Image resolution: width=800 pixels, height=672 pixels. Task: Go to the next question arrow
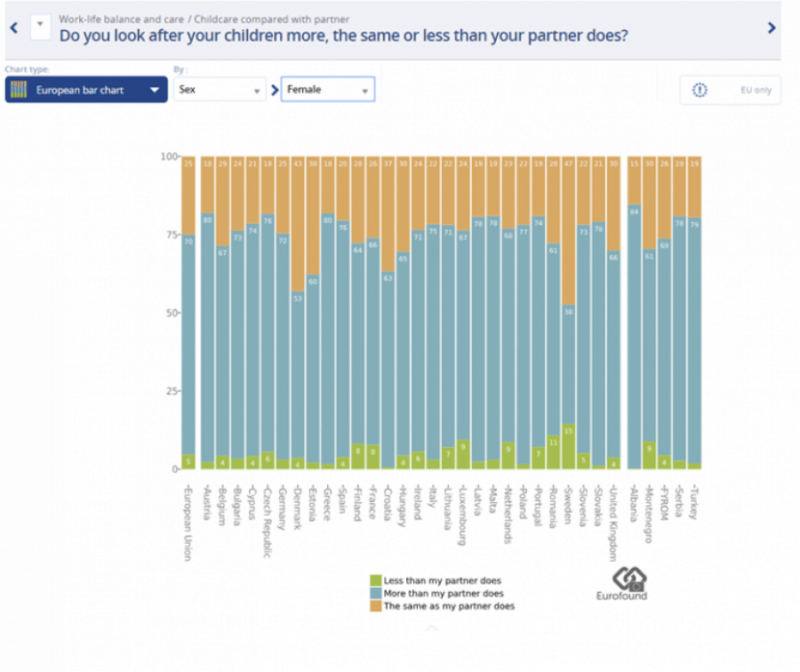pos(772,28)
